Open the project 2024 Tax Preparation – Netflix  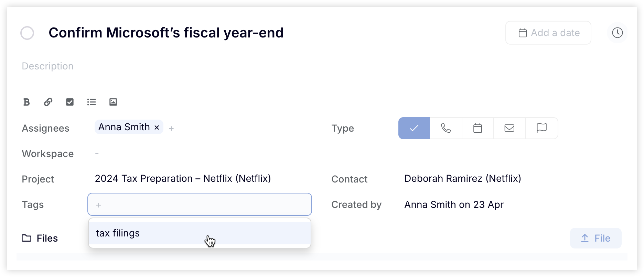[x=183, y=179]
